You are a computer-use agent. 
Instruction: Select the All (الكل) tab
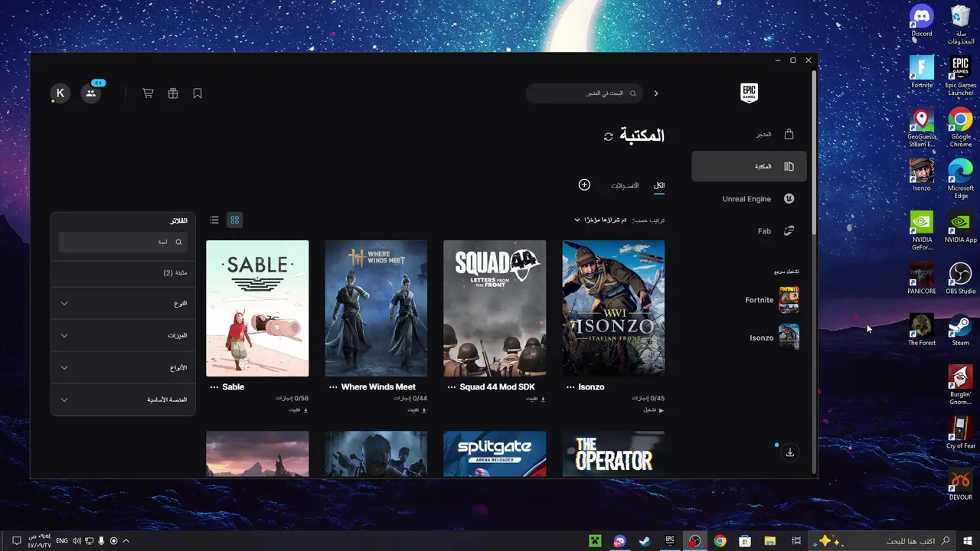[659, 186]
